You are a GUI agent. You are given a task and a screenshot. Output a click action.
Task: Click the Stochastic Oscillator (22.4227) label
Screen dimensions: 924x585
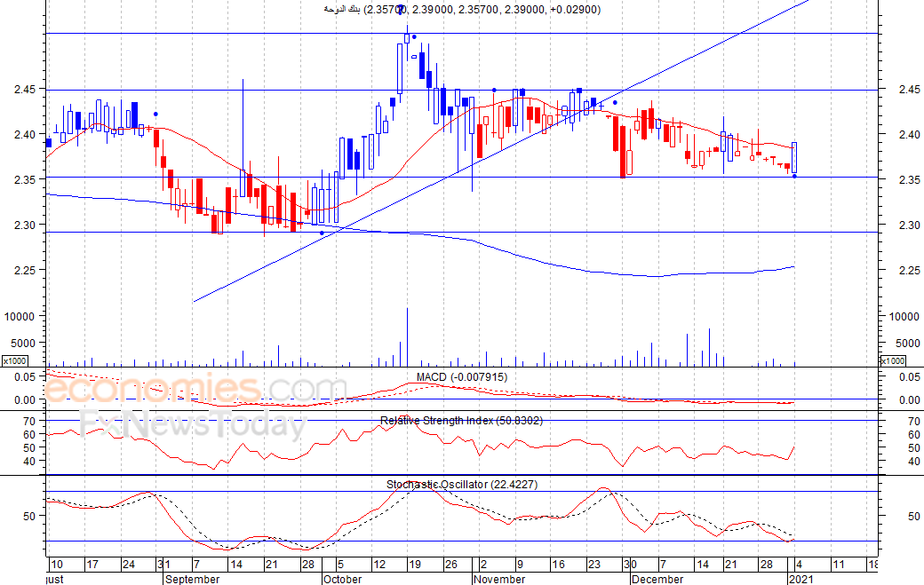(x=462, y=485)
